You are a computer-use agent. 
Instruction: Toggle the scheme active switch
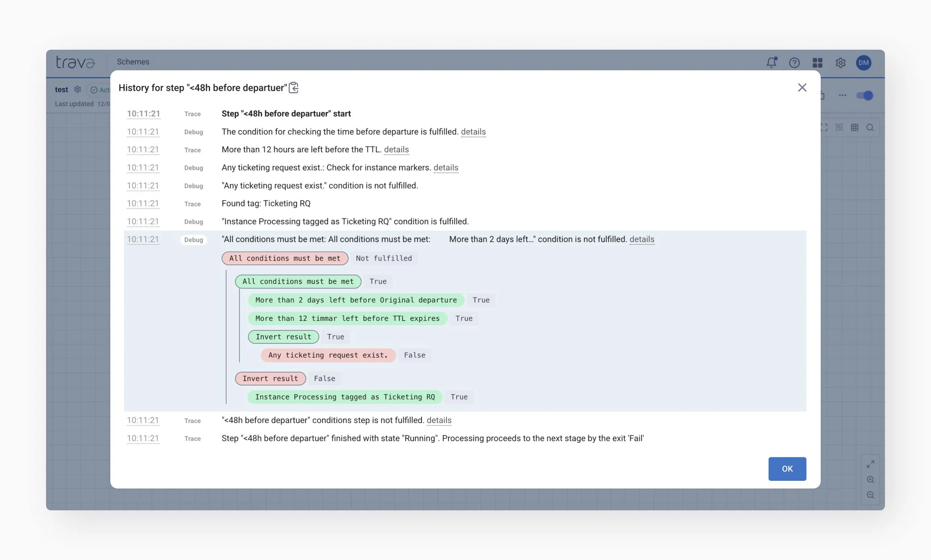865,95
